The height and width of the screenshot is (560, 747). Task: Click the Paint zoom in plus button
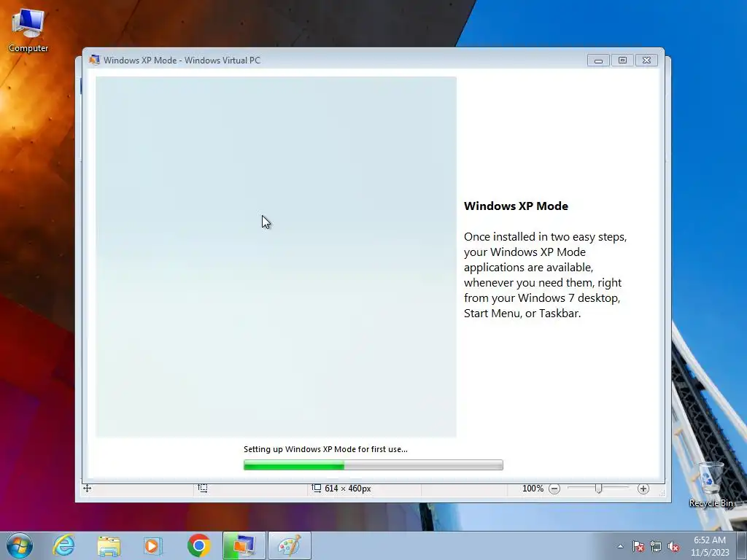click(643, 489)
